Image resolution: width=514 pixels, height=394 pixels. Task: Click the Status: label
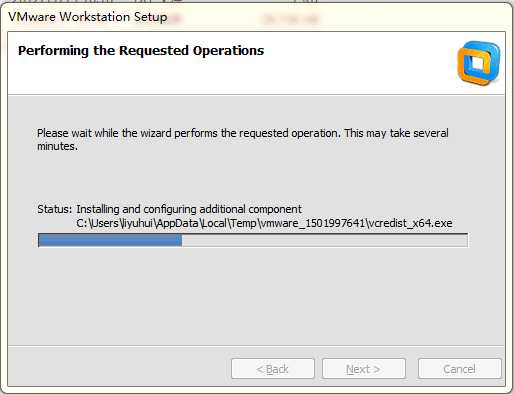coord(54,209)
